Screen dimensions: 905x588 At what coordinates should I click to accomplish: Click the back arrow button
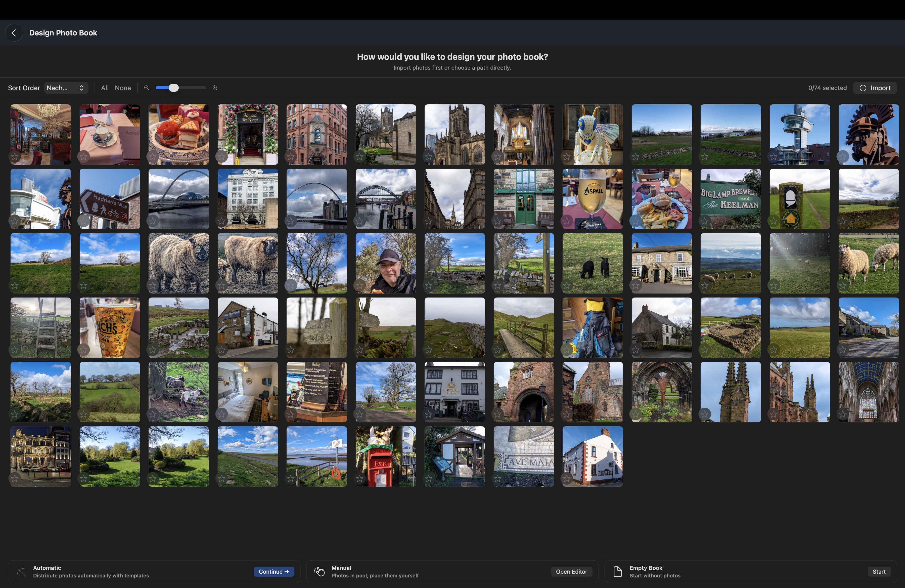click(x=14, y=33)
